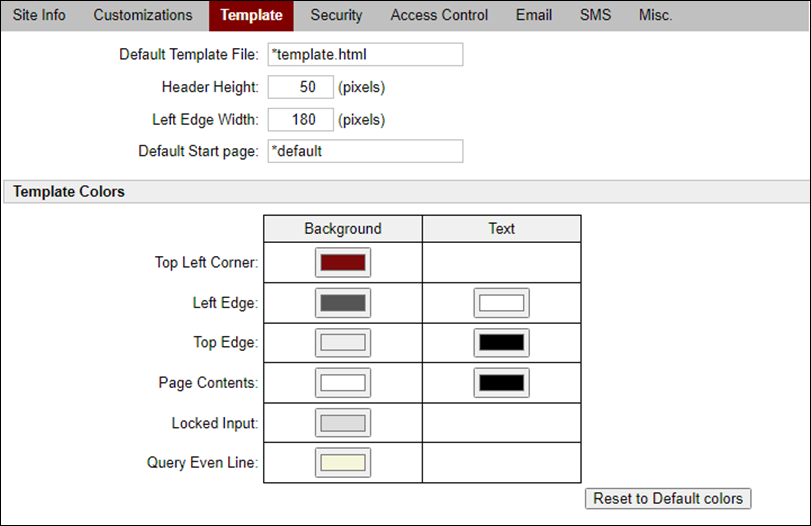Viewport: 811px width, 526px height.
Task: Open the Site Info tab
Action: [39, 15]
